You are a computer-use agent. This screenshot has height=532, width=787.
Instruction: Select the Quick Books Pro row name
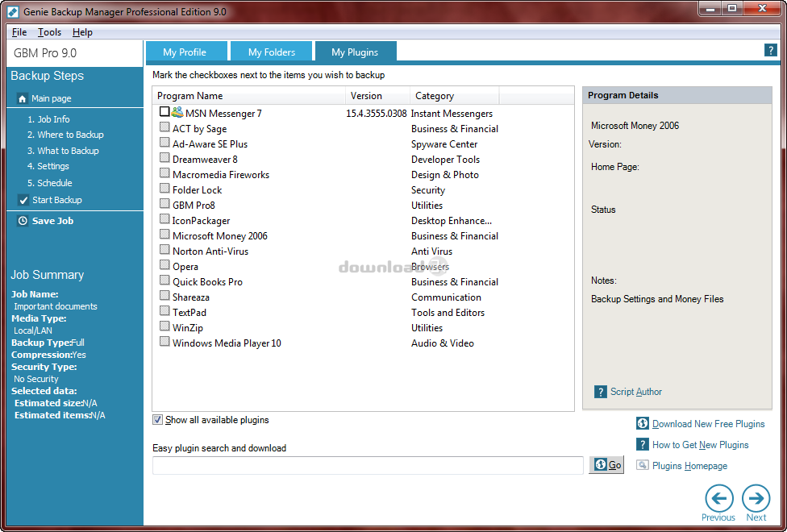click(207, 282)
